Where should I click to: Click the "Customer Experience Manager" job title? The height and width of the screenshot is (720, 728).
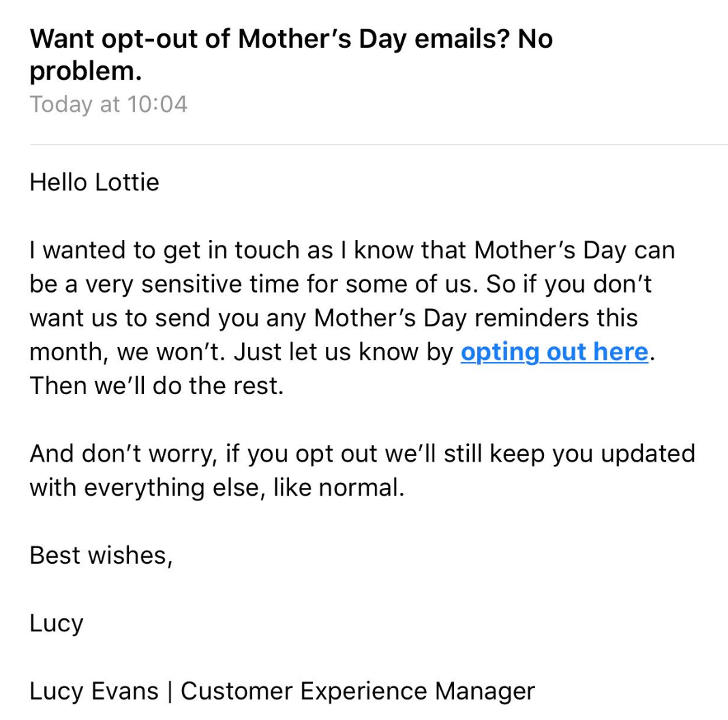[357, 691]
